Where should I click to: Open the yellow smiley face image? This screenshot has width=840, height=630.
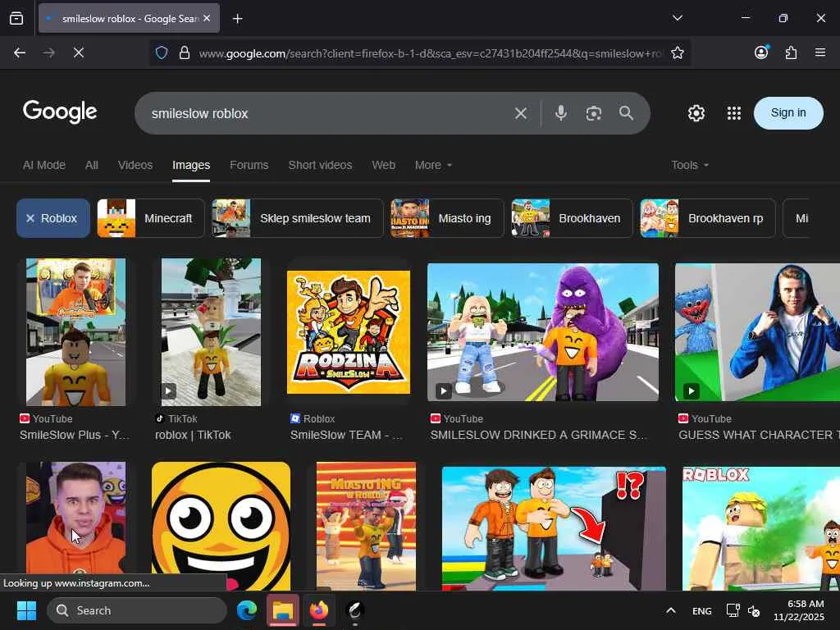[221, 526]
